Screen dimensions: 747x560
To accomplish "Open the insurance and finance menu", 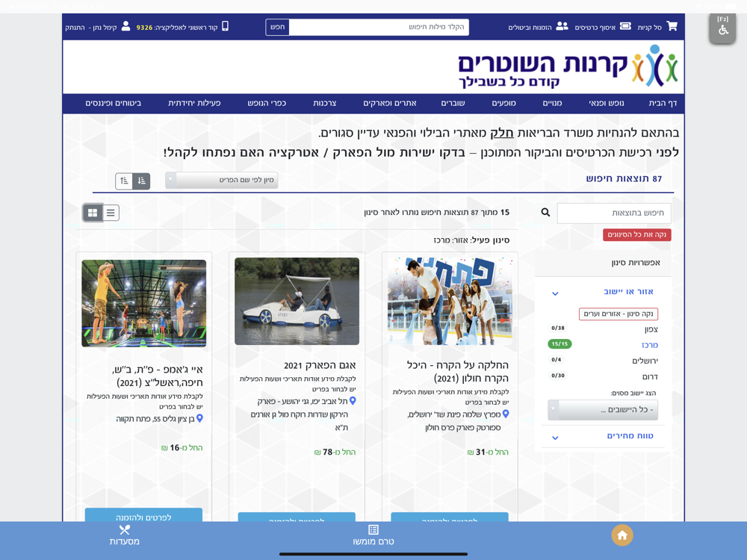I will (114, 103).
